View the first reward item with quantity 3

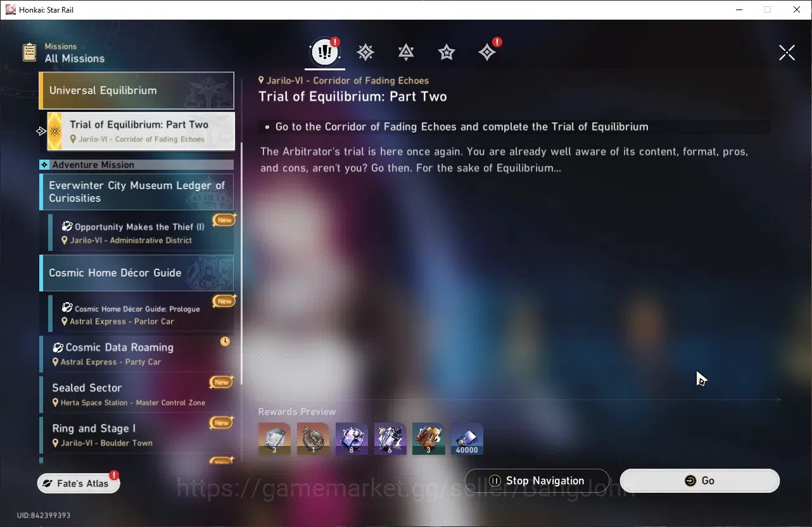click(274, 439)
